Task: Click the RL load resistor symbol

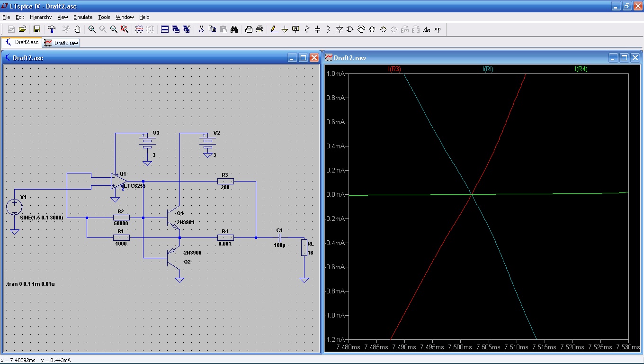Action: (x=304, y=247)
